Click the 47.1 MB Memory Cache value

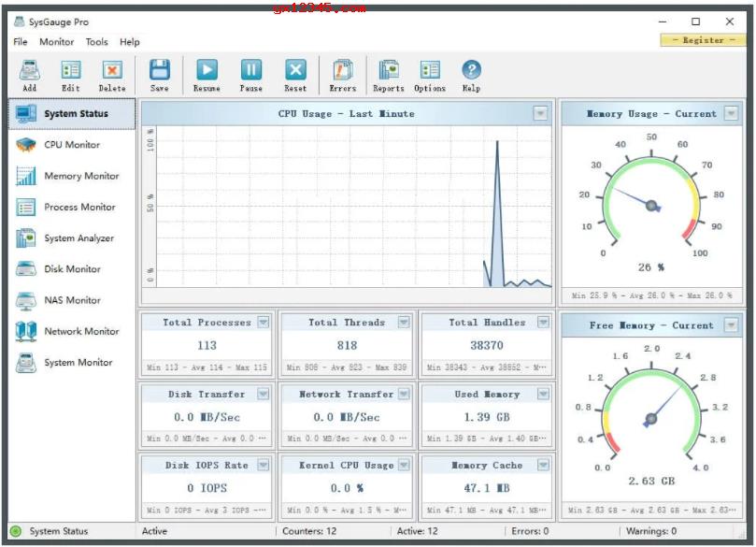(487, 488)
